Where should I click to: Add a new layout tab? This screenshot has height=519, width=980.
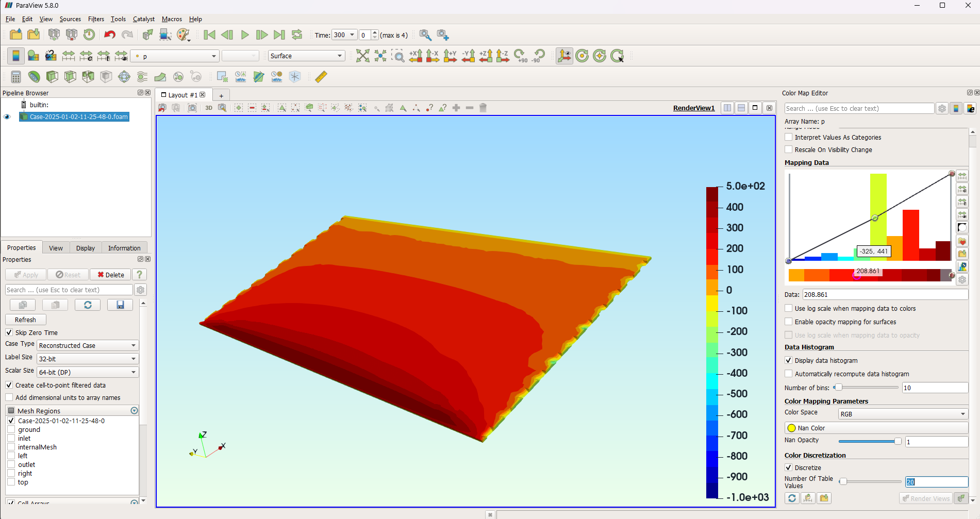[x=221, y=95]
